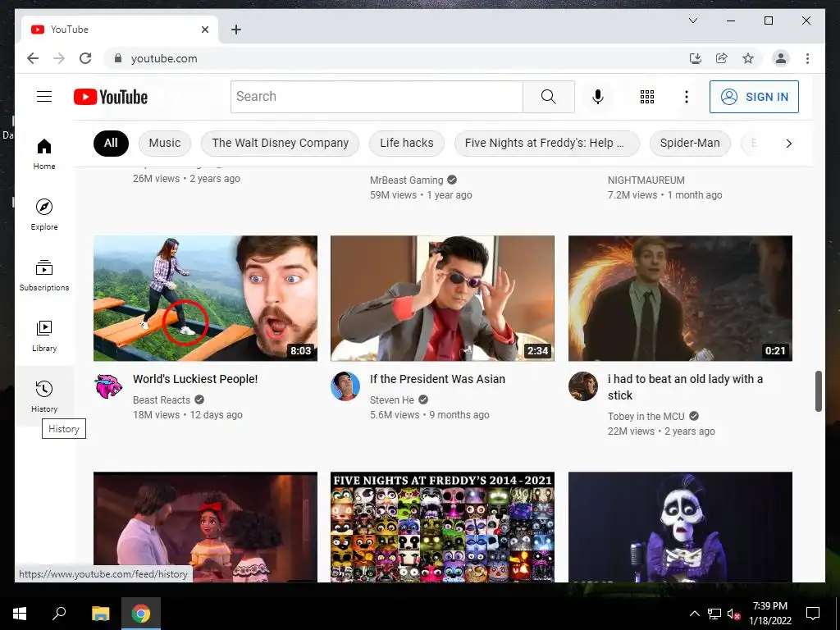Select Five Nights at Freddy's chip

tap(546, 143)
